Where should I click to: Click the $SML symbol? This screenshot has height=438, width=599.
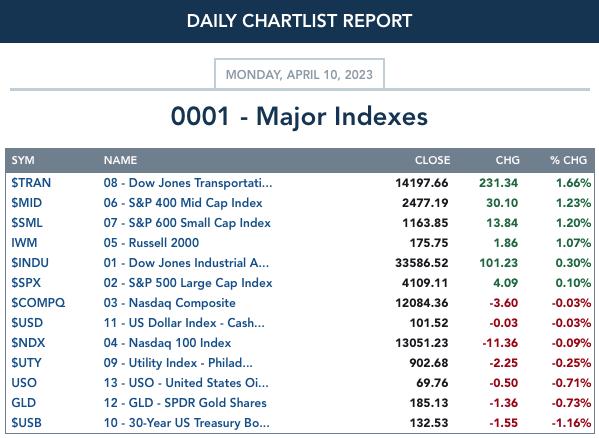click(x=27, y=223)
